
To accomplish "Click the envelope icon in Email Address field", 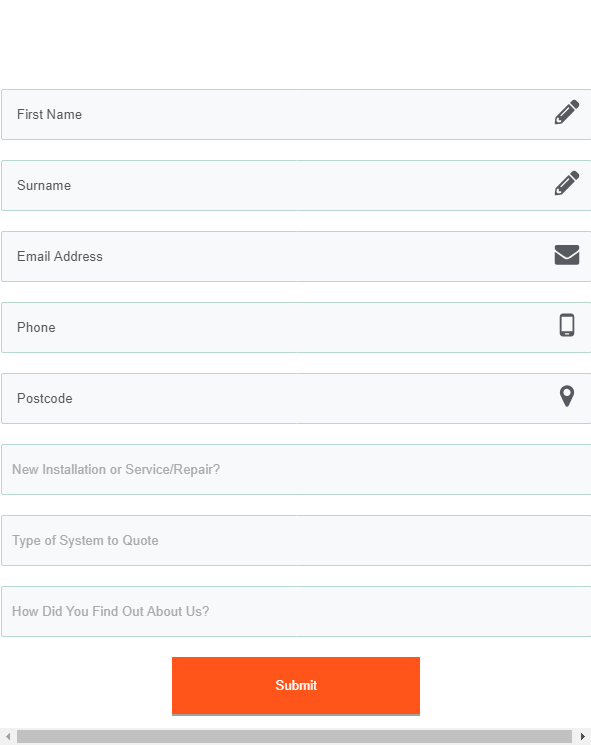I will [x=567, y=255].
